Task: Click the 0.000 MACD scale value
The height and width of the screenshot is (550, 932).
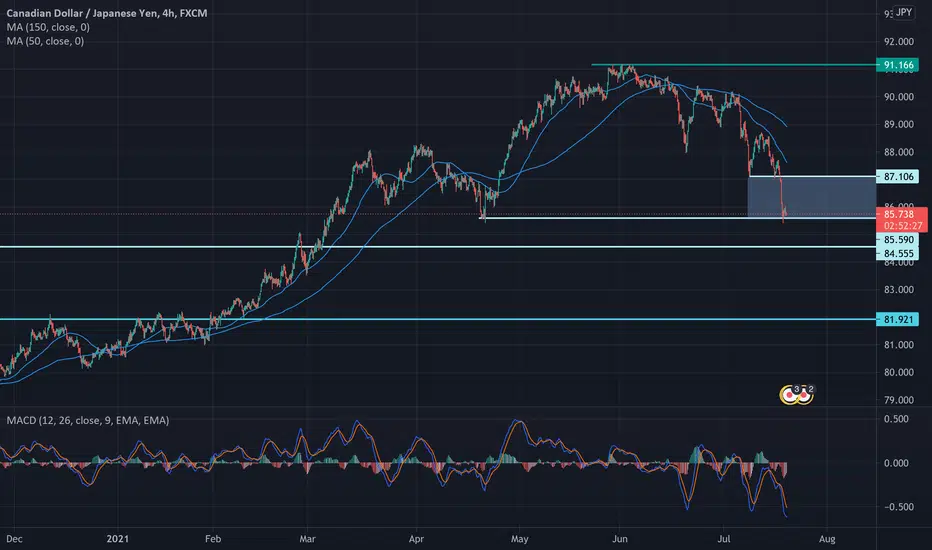Action: point(896,463)
